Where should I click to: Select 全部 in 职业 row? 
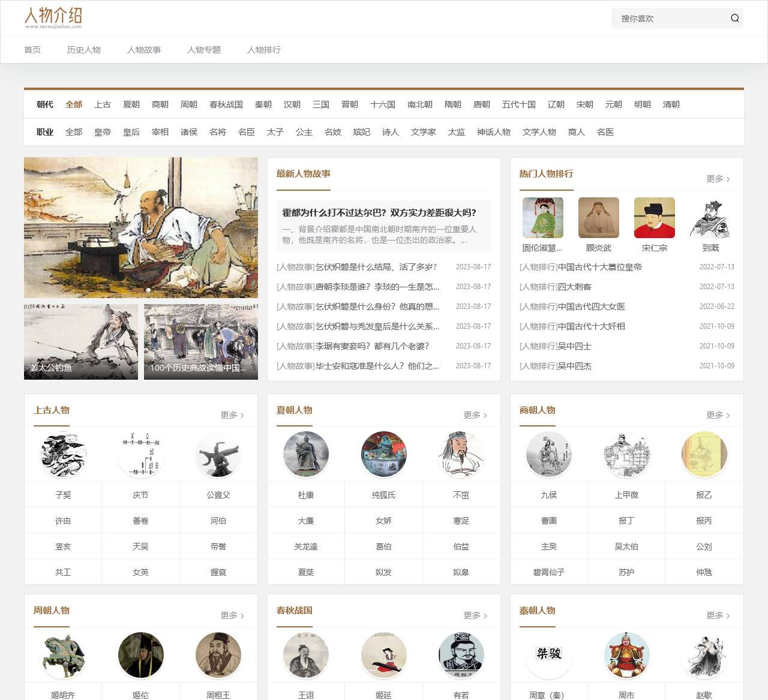(74, 132)
